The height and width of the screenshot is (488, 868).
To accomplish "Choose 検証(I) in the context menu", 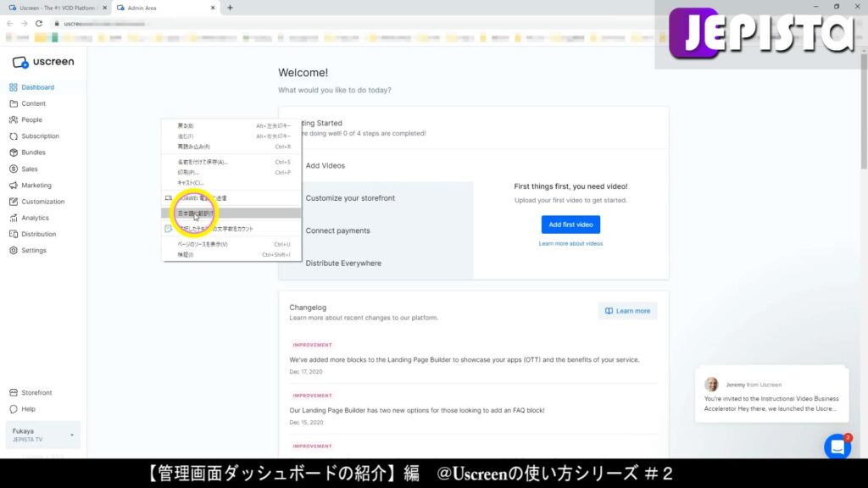I will coord(231,254).
